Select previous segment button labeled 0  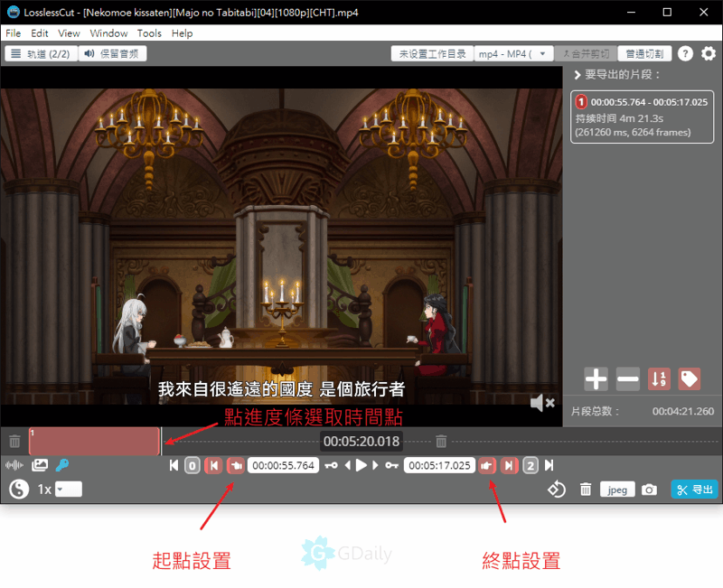click(192, 465)
